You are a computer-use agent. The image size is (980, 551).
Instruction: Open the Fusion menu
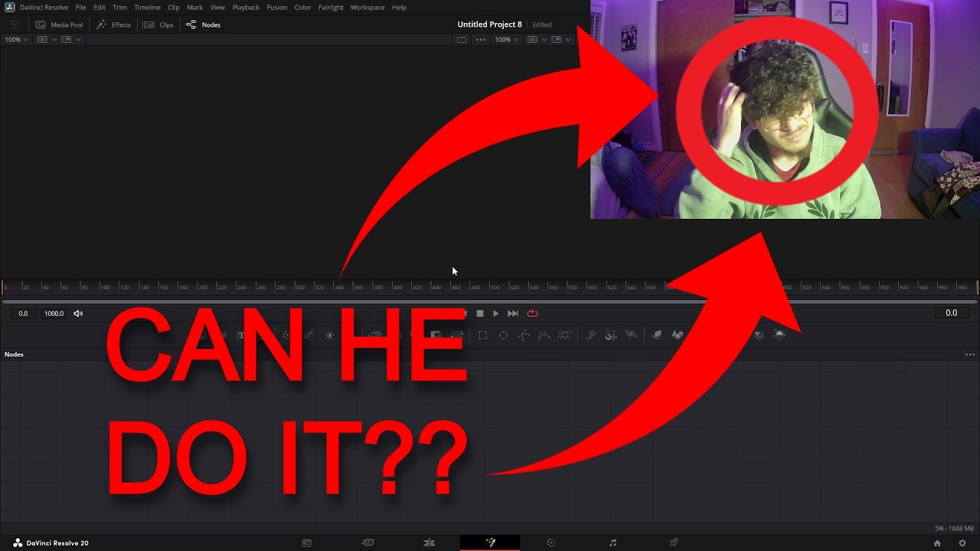(x=277, y=7)
